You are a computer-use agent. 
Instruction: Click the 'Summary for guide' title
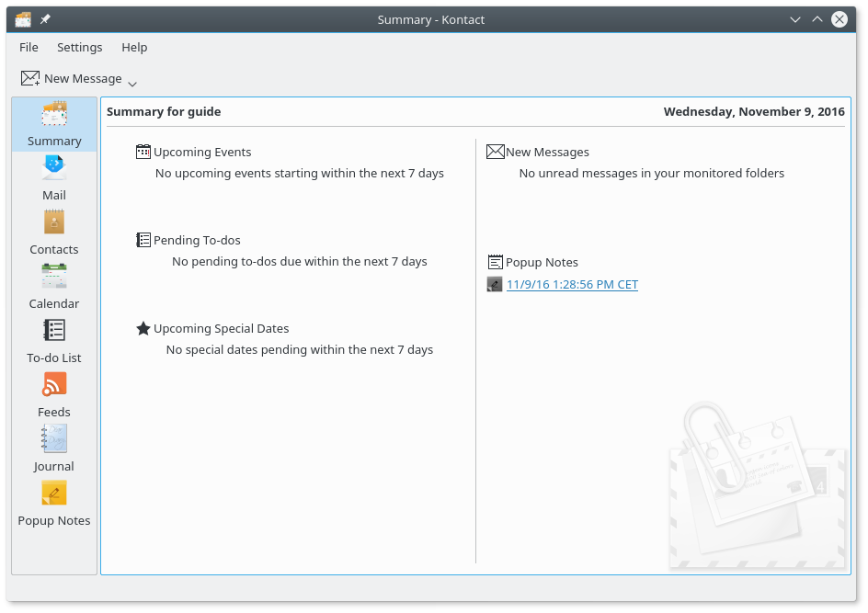click(164, 112)
